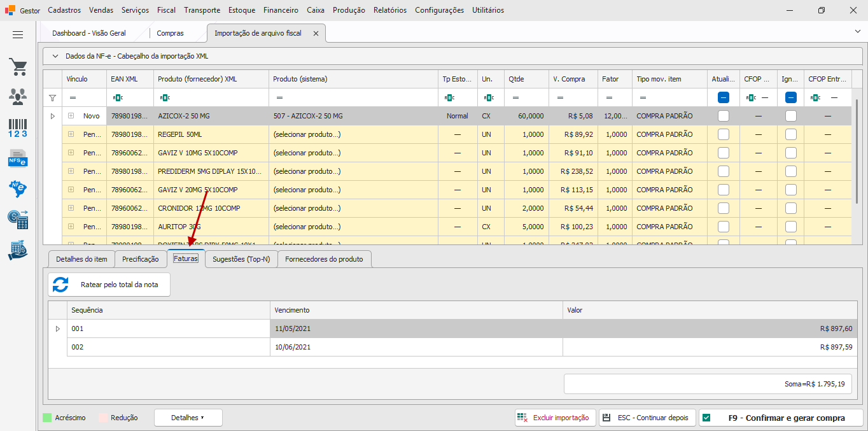Expand the AURITOP 30G row plus box

point(71,227)
